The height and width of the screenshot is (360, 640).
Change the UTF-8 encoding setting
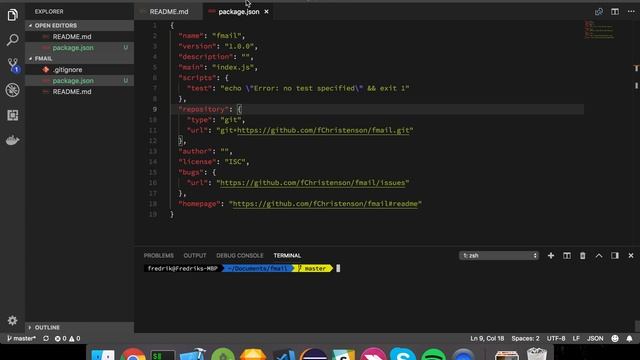pyautogui.click(x=556, y=338)
